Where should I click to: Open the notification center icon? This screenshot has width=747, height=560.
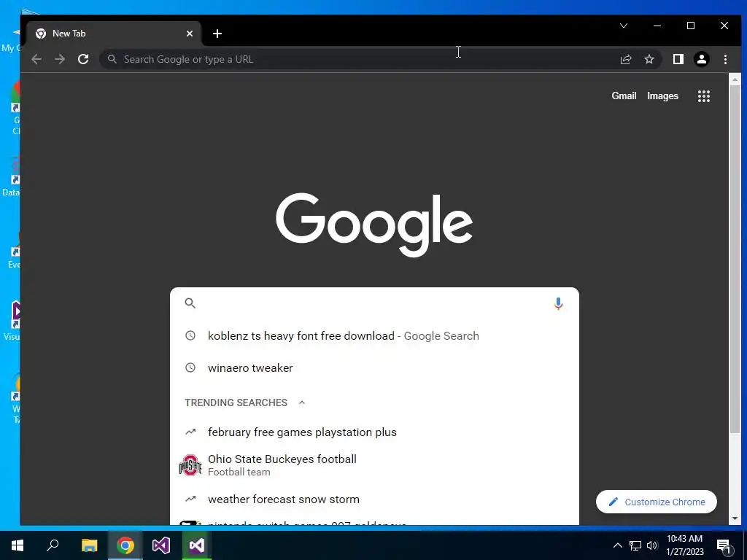[724, 545]
